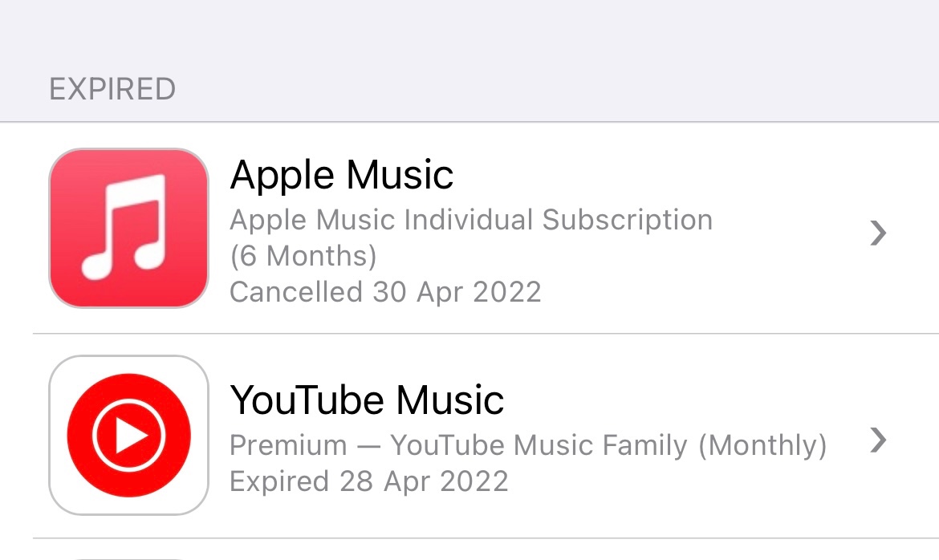
Task: Click the Cancelled 30 Apr 2022 date
Action: click(x=385, y=291)
